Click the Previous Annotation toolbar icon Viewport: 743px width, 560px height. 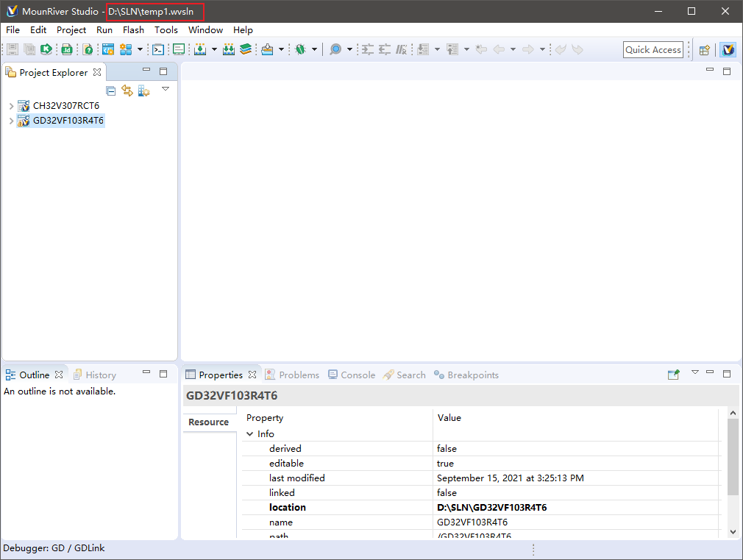453,49
